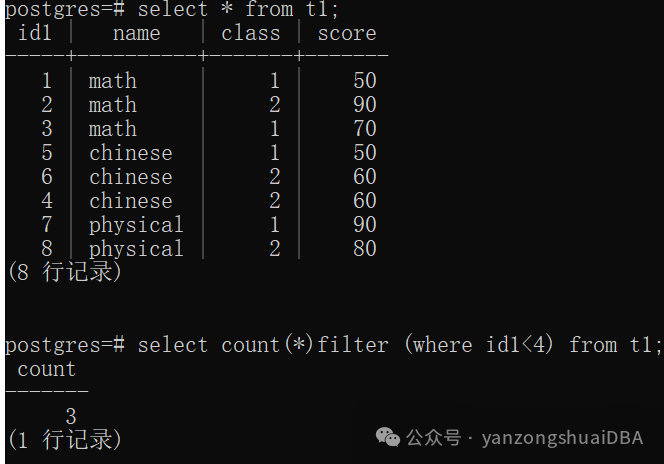Click the score value 80
Image resolution: width=664 pixels, height=464 pixels.
[x=365, y=249]
